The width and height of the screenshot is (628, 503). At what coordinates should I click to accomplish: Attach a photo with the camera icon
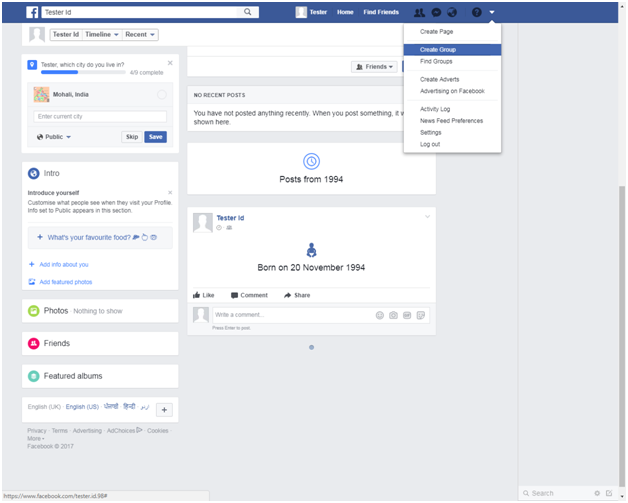click(x=393, y=315)
